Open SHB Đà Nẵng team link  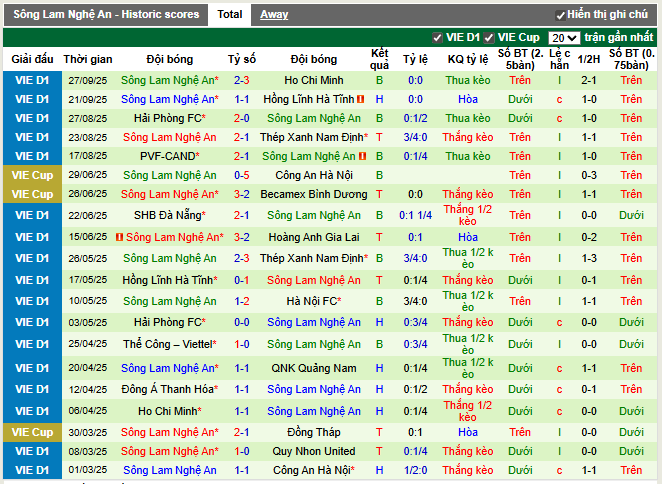click(170, 215)
